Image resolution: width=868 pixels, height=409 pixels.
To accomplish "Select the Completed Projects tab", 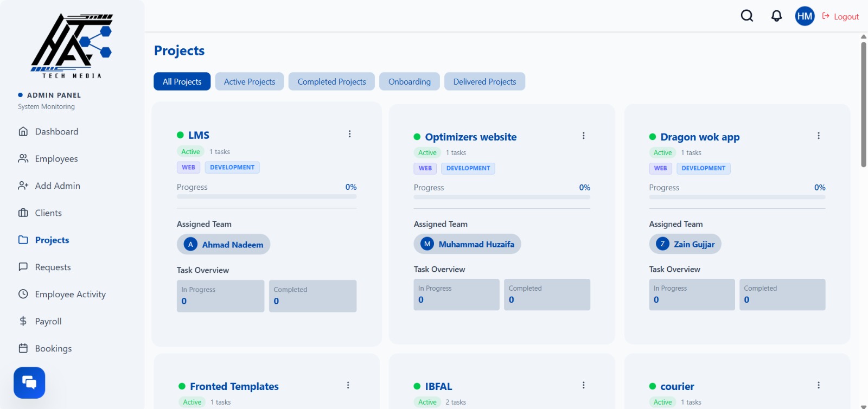I will pyautogui.click(x=331, y=81).
